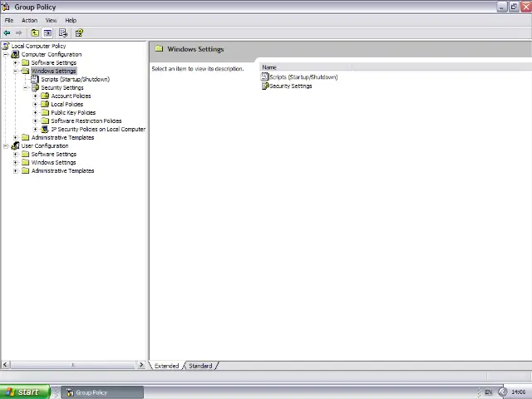Open Scripts (Startup/Shutdown) in the right pane
Viewport: 532px width, 399px height.
coord(303,77)
